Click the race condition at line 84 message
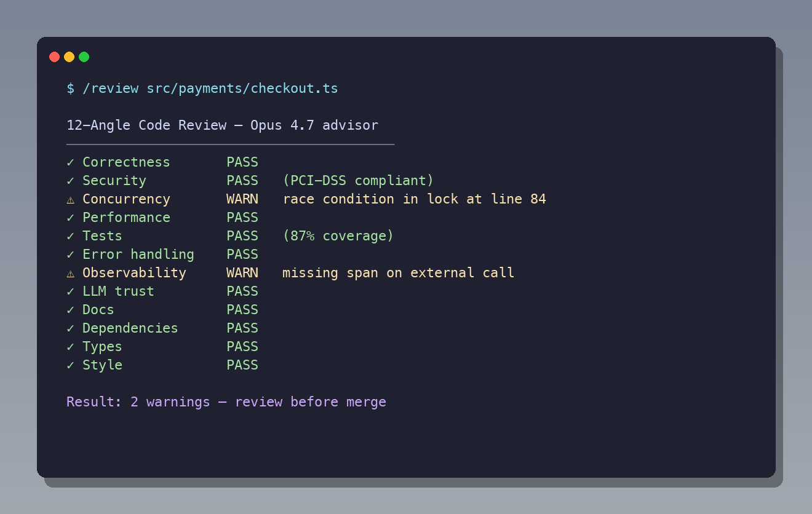812x514 pixels. [414, 199]
